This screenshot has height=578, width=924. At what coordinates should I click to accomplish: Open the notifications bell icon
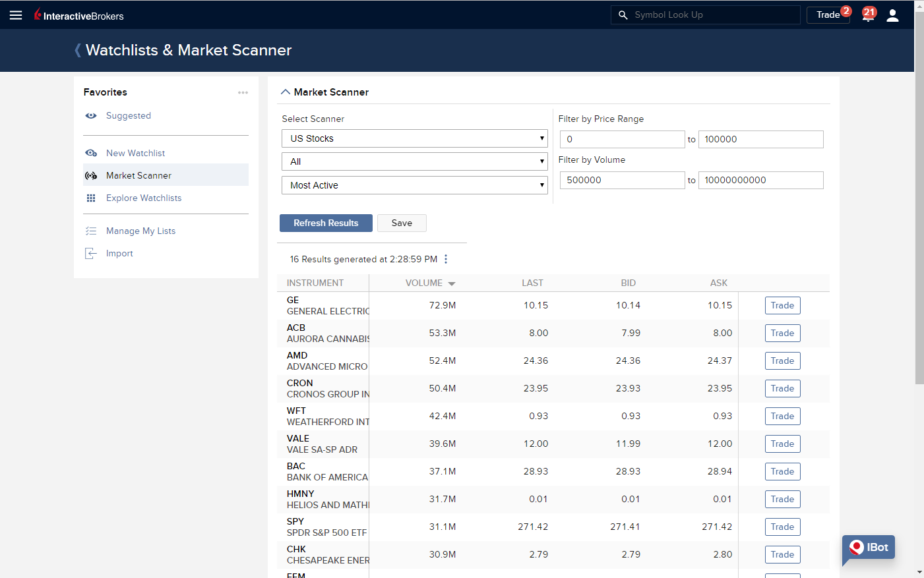868,15
